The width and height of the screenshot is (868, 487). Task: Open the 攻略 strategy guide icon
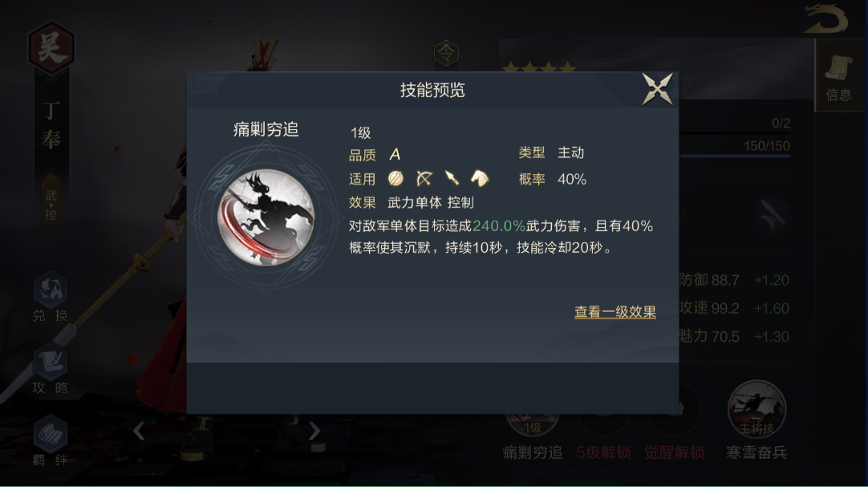[51, 369]
